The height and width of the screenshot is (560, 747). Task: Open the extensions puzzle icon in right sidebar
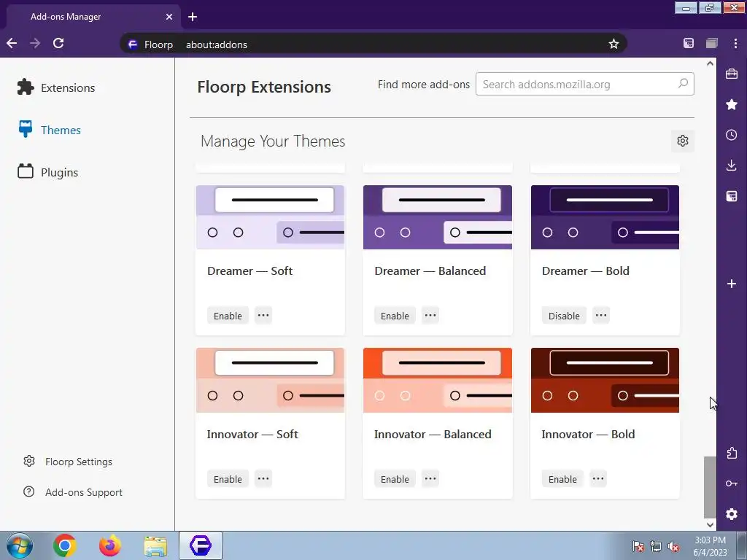click(732, 453)
